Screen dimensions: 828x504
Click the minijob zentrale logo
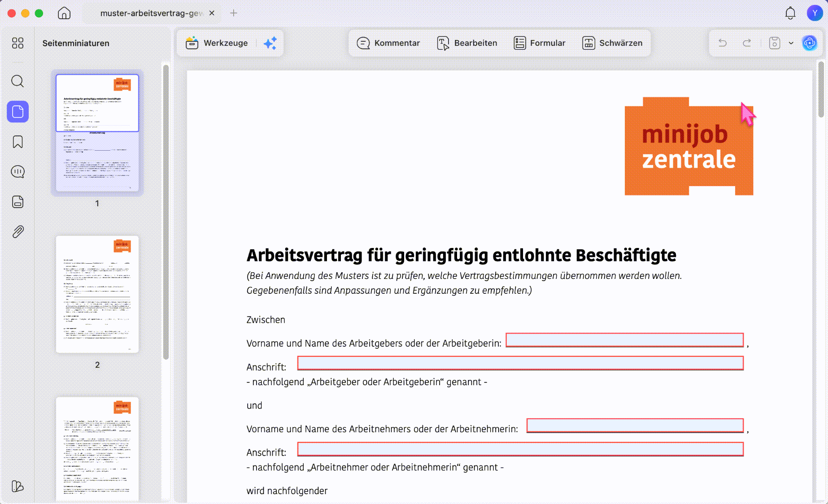coord(689,146)
